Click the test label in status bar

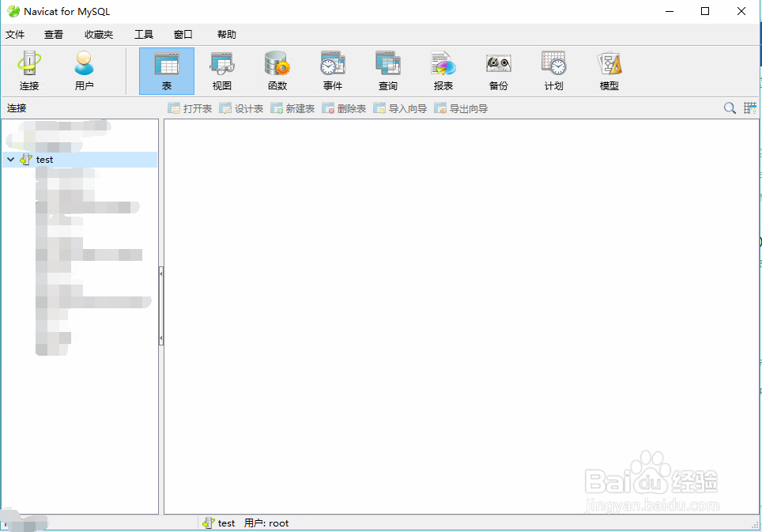point(226,523)
